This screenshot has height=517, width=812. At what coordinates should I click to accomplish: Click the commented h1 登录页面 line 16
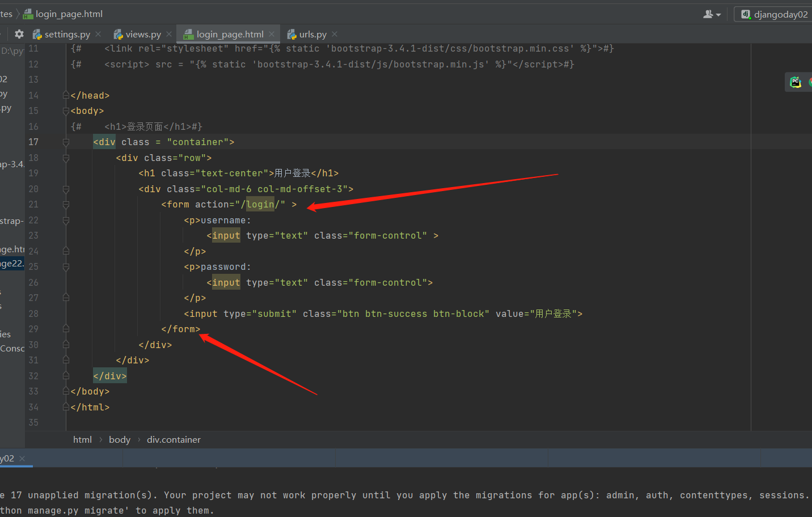tap(137, 127)
